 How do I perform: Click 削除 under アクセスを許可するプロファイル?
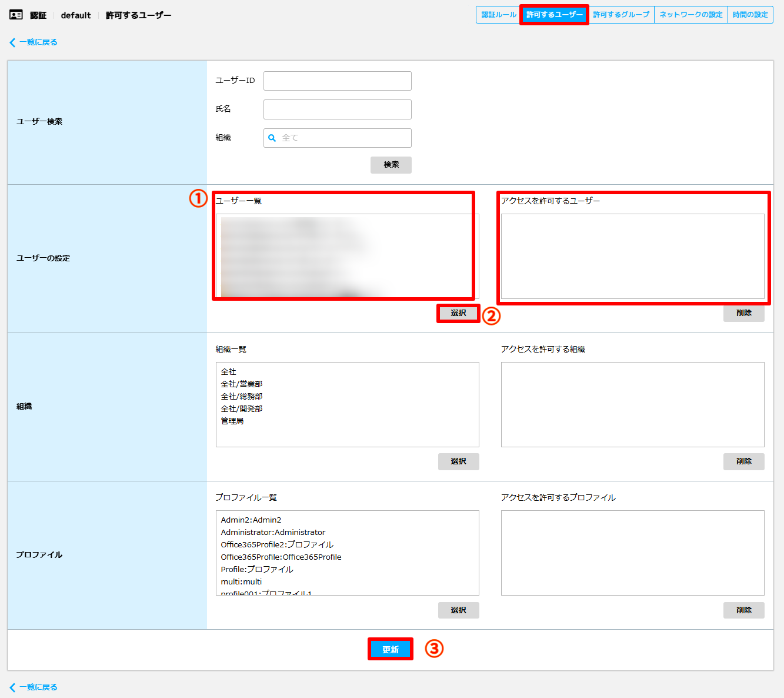pos(744,610)
